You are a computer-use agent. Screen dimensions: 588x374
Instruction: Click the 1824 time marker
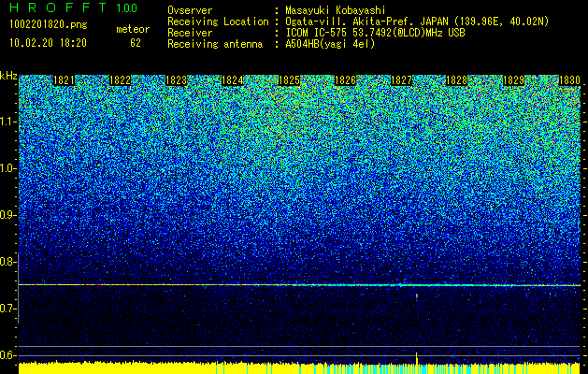tap(233, 80)
